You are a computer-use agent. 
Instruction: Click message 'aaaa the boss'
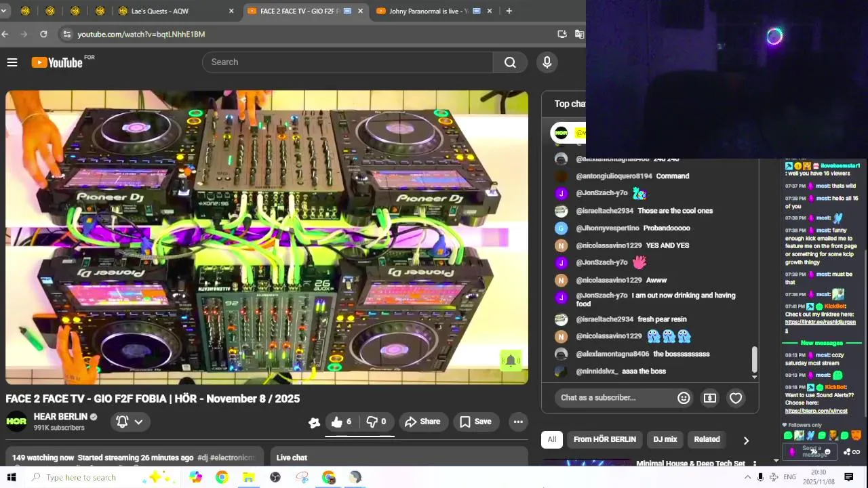point(644,371)
